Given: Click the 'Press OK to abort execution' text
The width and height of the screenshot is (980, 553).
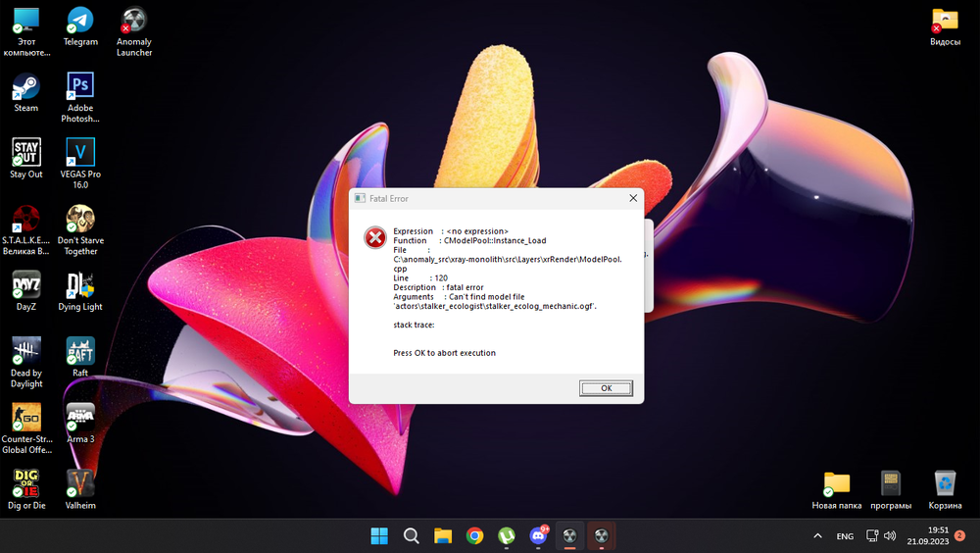Looking at the screenshot, I should click(x=444, y=353).
